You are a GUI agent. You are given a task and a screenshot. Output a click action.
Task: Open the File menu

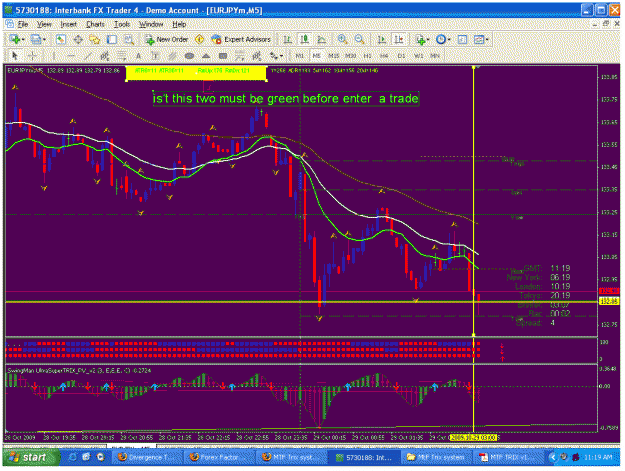[x=23, y=24]
